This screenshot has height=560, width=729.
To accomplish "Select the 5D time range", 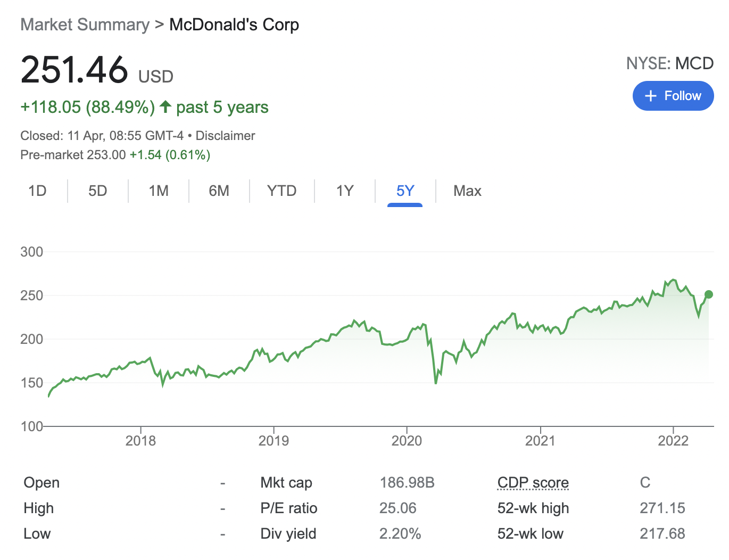I will point(97,191).
